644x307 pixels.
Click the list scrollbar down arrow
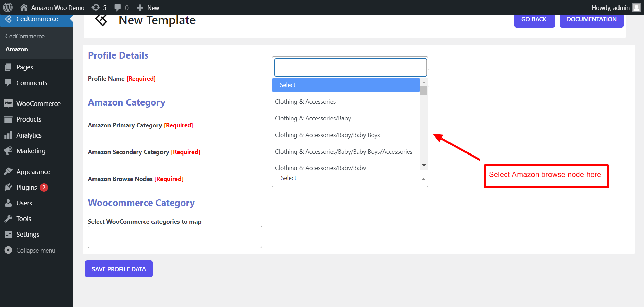(x=424, y=165)
